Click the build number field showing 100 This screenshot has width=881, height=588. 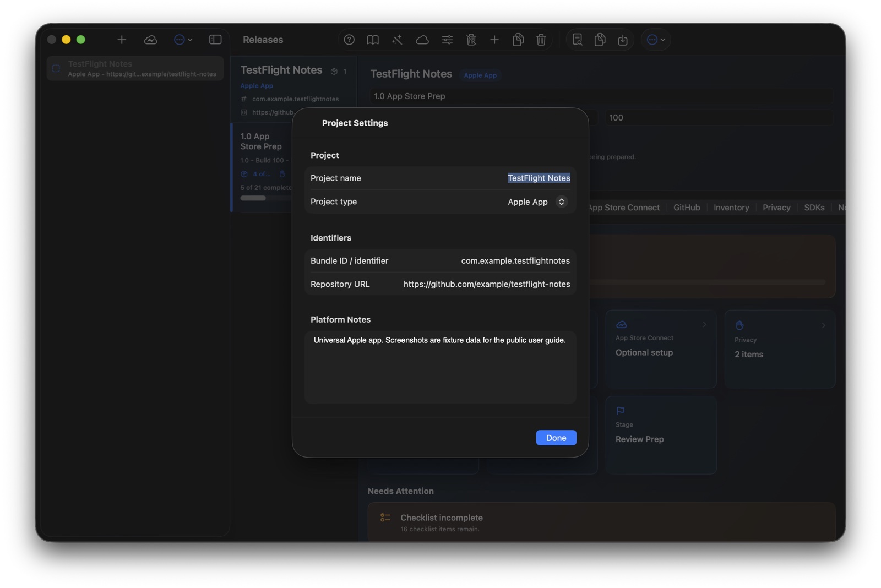point(719,118)
